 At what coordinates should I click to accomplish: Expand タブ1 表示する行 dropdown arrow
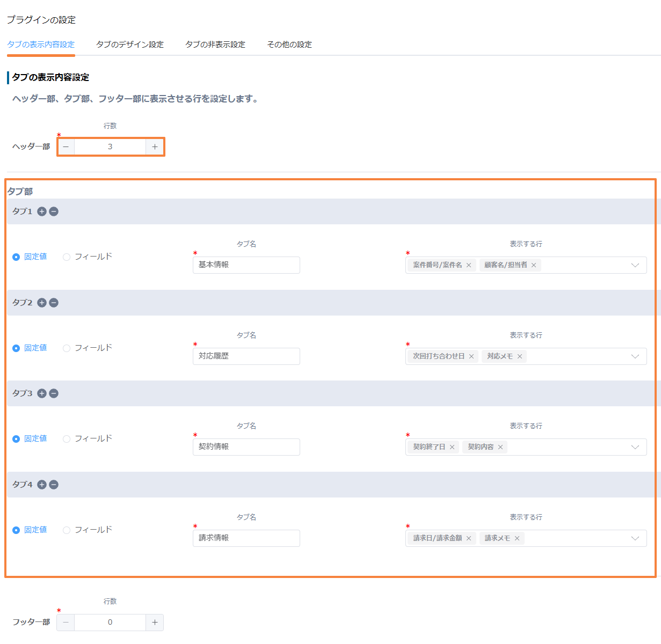635,265
